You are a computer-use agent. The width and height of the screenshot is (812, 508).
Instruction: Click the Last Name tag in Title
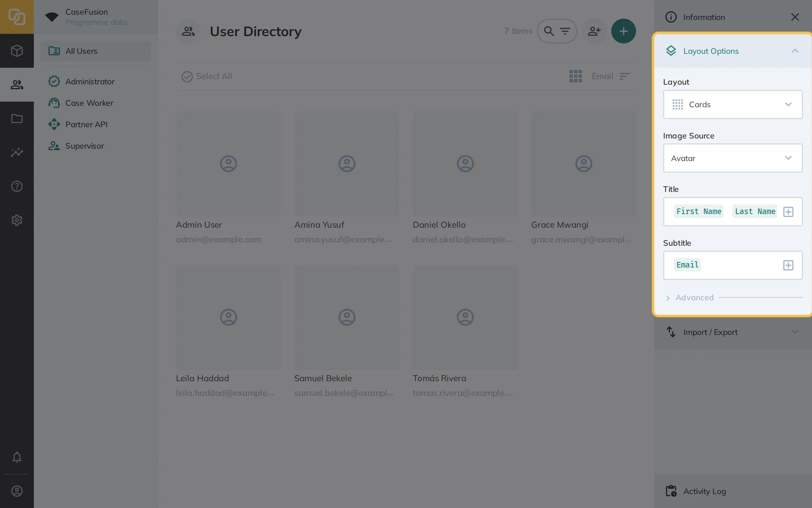point(755,211)
